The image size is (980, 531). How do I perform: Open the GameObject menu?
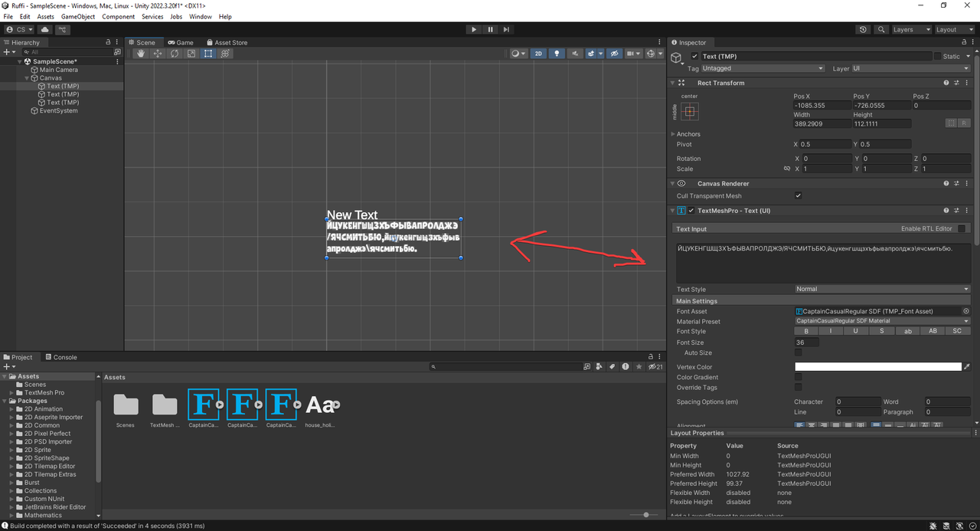point(77,16)
